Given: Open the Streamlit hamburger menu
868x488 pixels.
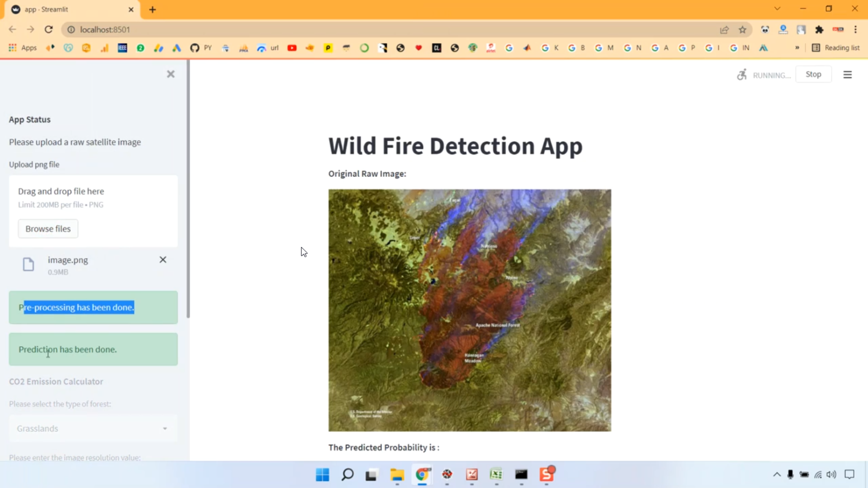Looking at the screenshot, I should coord(847,75).
